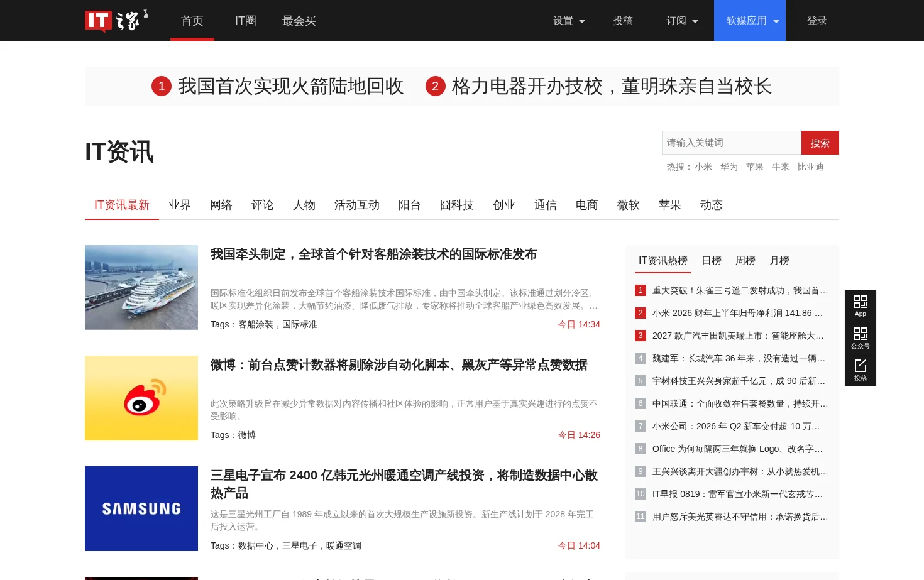Click the 客船涂装 tag
This screenshot has width=924, height=580.
click(x=256, y=324)
